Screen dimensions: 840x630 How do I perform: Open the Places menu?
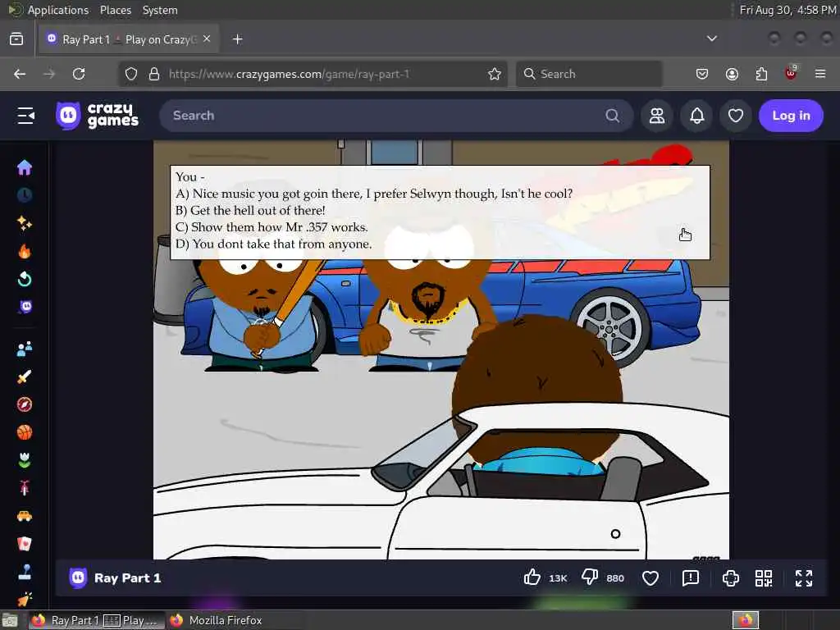(x=115, y=10)
